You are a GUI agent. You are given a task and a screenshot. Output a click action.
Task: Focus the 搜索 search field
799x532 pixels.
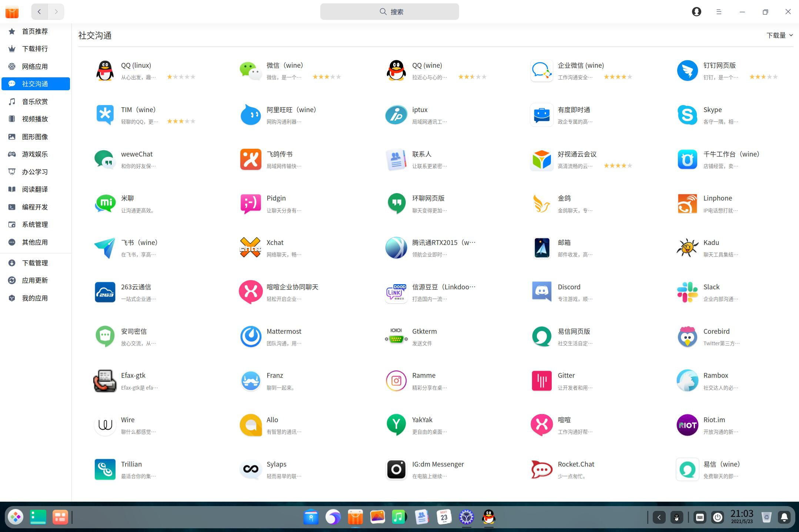pos(390,11)
